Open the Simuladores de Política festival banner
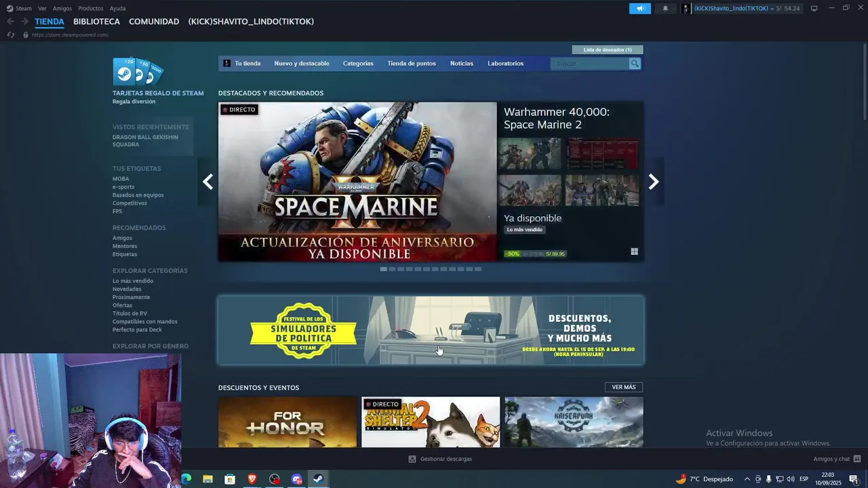Image resolution: width=868 pixels, height=488 pixels. (431, 330)
